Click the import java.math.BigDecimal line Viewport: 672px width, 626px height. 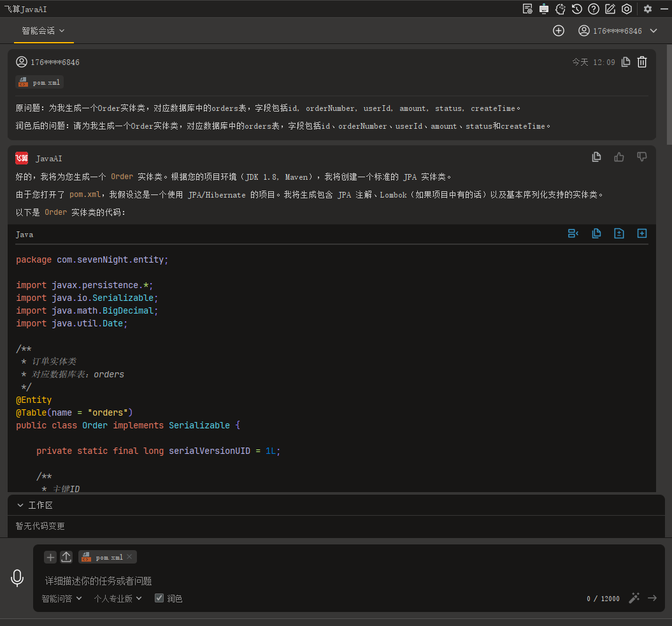(x=87, y=311)
